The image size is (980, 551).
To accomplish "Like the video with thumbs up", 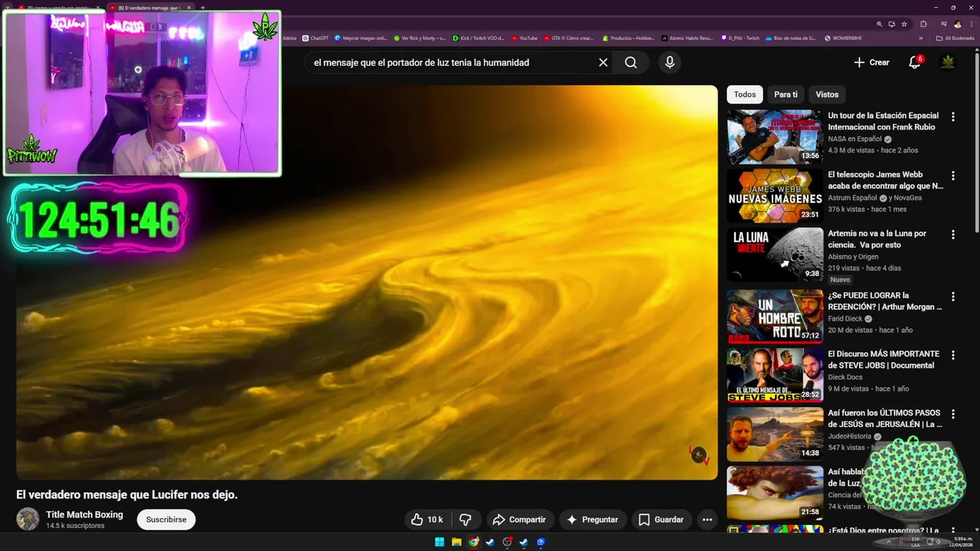I will pos(428,520).
